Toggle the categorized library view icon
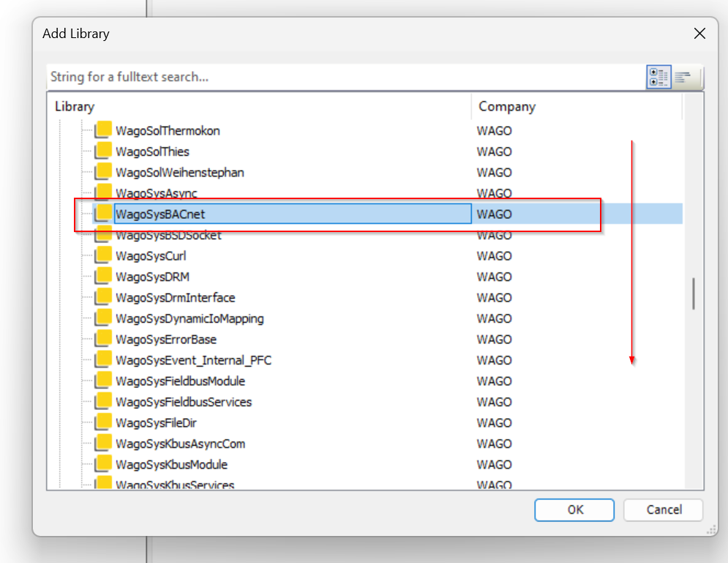Image resolution: width=728 pixels, height=563 pixels. pyautogui.click(x=658, y=77)
